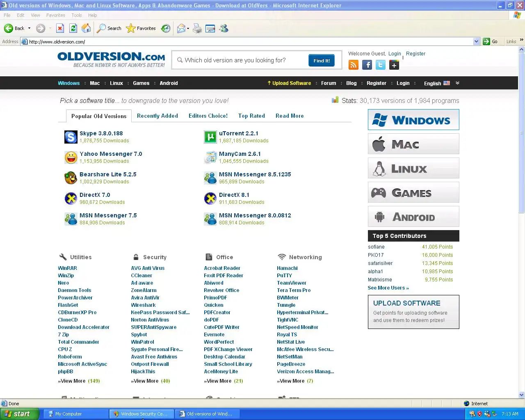Click the Refresh page icon

(73, 28)
